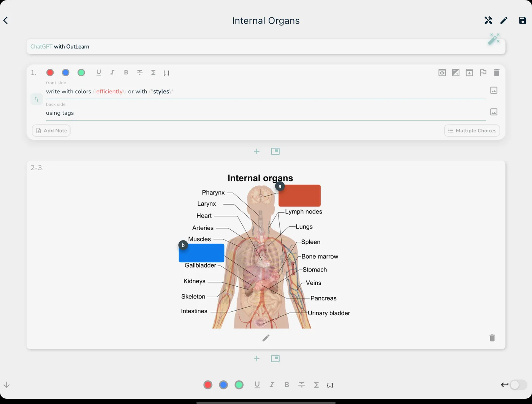
Task: Apply bold from card 1 toolbar
Action: click(x=126, y=73)
